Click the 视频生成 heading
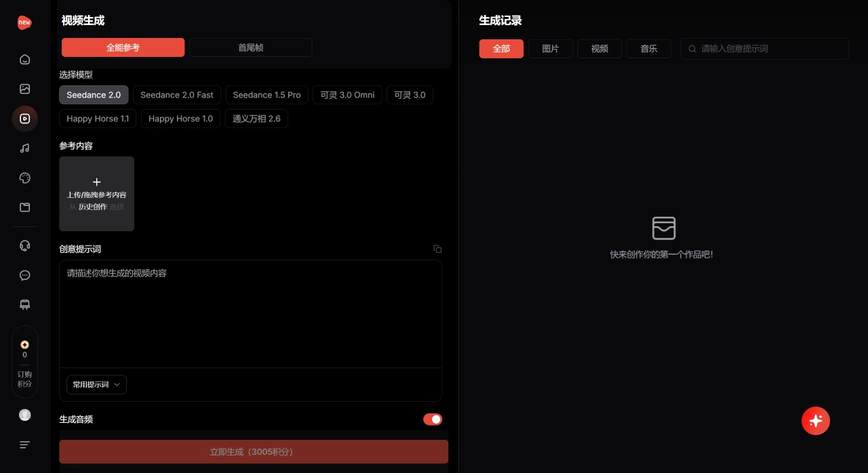 point(83,21)
